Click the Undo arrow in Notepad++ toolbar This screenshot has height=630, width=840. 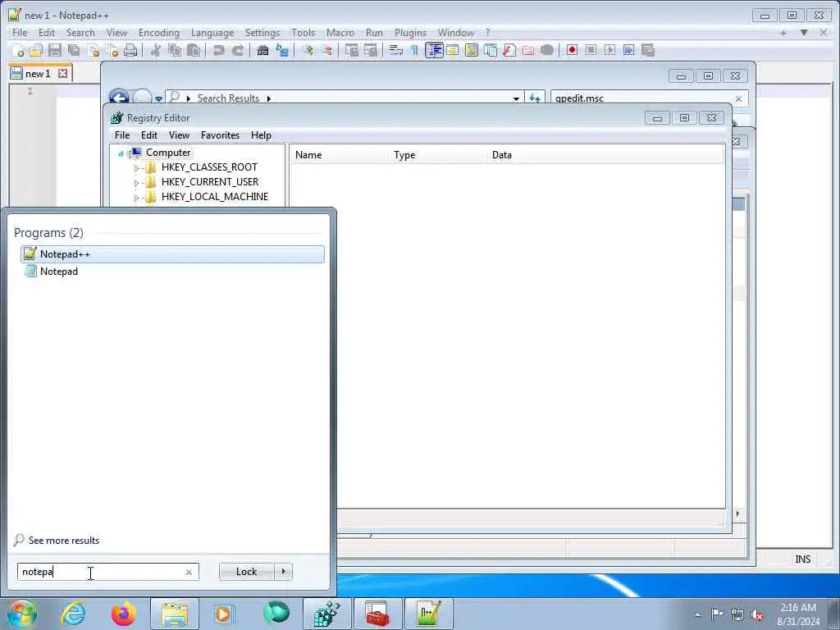pos(218,50)
